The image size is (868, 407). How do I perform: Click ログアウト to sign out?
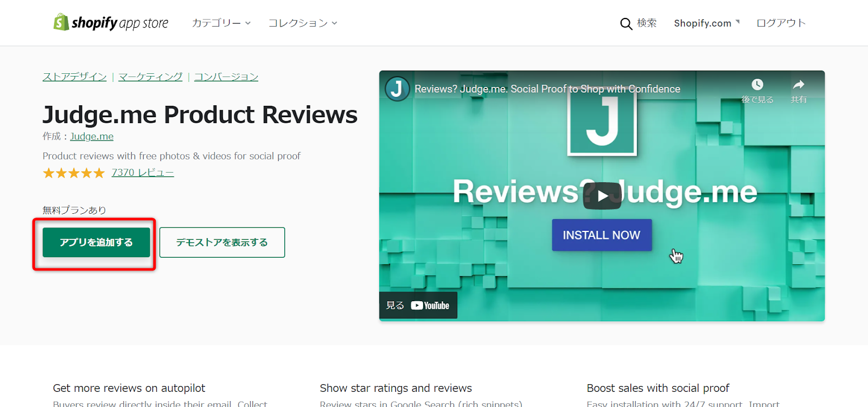coord(781,23)
